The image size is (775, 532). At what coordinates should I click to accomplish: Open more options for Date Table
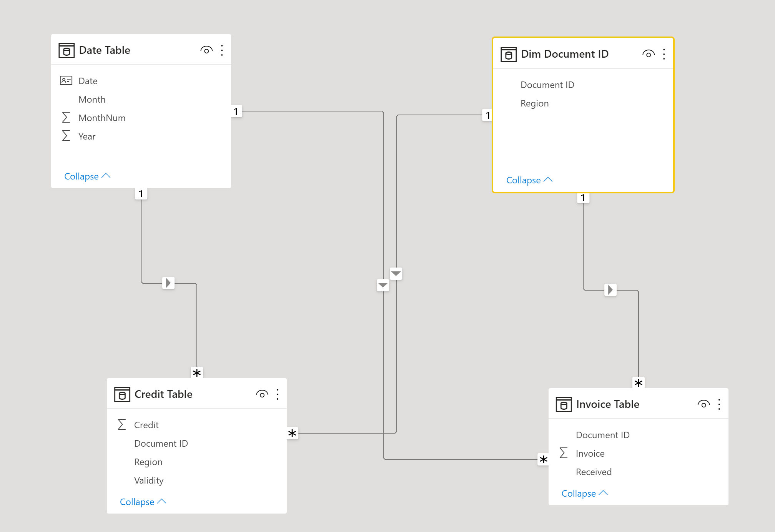(x=222, y=50)
